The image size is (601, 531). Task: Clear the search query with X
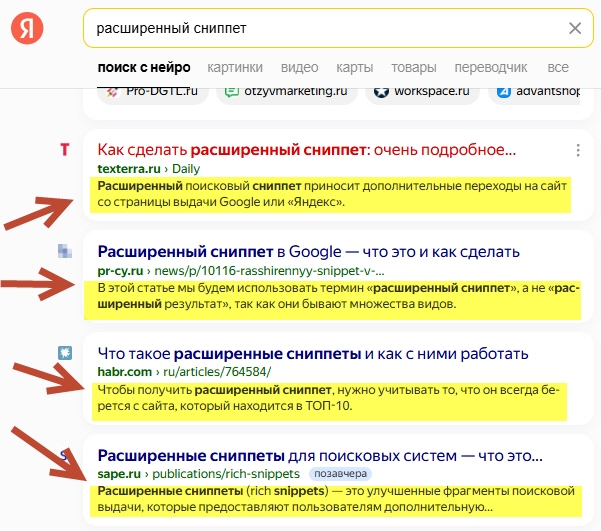click(575, 28)
